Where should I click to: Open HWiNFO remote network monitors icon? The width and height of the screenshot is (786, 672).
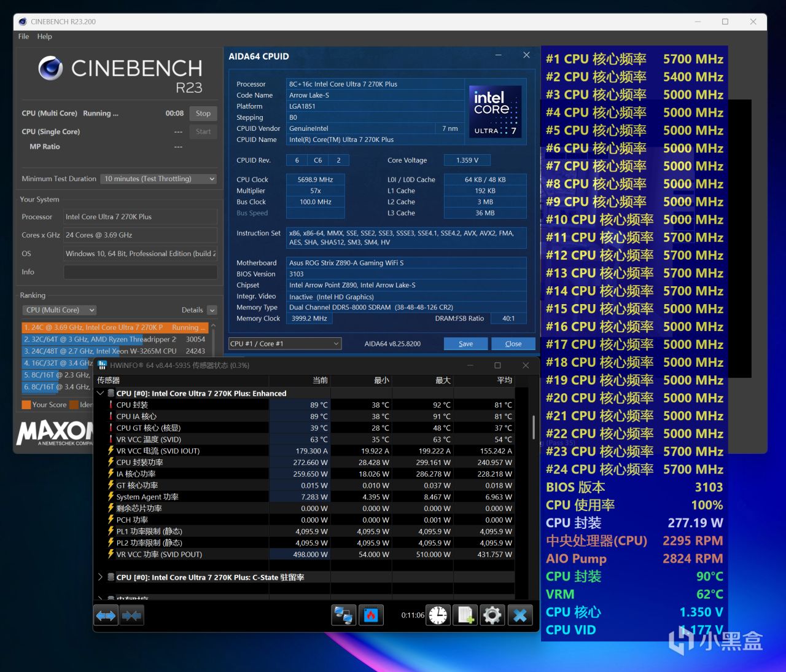344,615
